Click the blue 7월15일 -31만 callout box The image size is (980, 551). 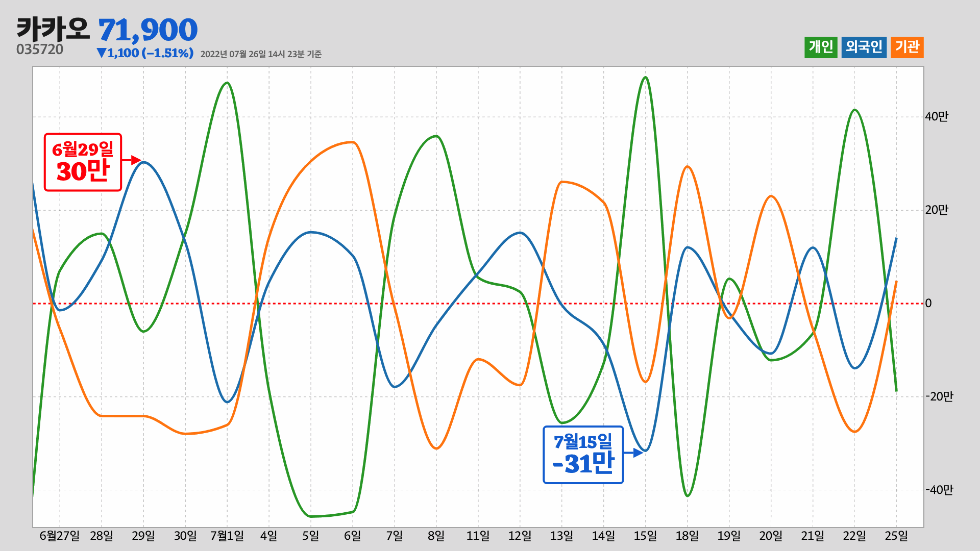583,455
